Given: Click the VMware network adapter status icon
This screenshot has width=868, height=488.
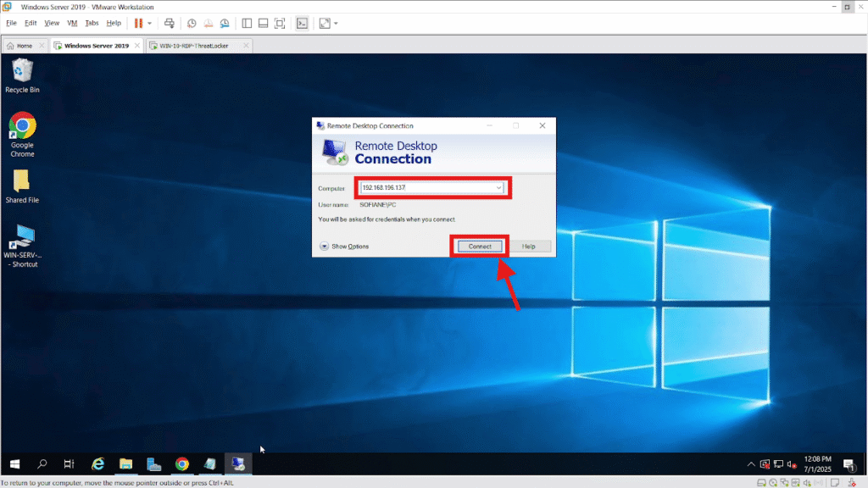Looking at the screenshot, I should [784, 483].
